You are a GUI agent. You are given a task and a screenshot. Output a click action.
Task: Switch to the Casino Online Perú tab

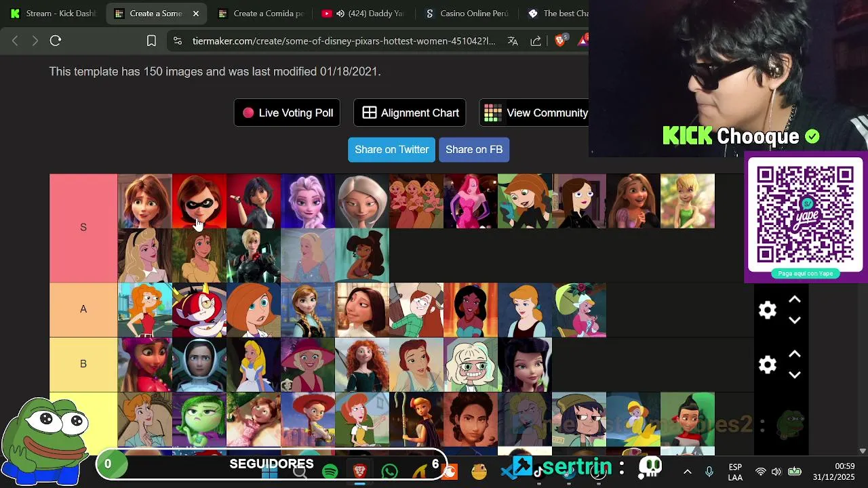click(468, 13)
